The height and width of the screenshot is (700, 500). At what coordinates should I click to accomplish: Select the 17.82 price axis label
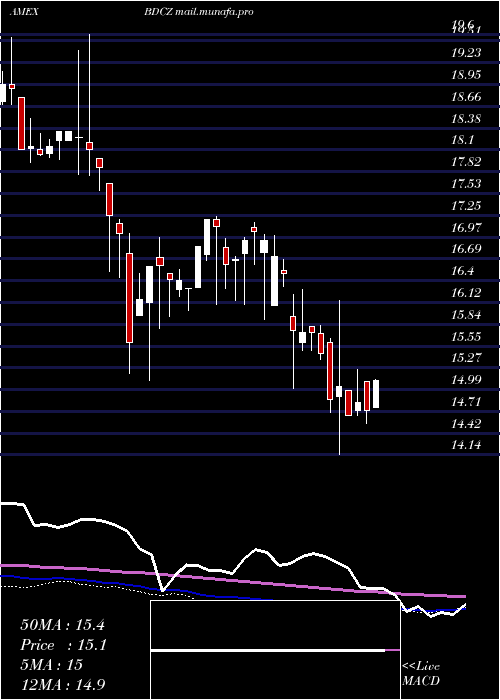coord(467,162)
